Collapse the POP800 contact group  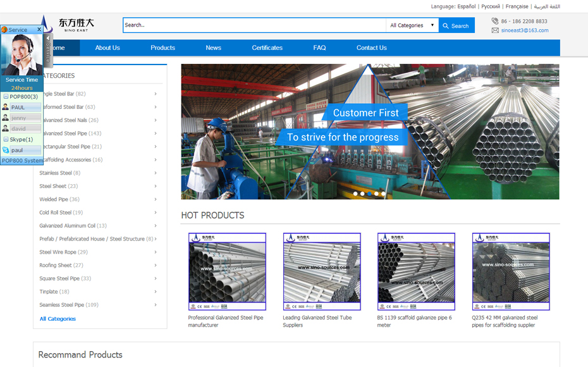pyautogui.click(x=6, y=97)
